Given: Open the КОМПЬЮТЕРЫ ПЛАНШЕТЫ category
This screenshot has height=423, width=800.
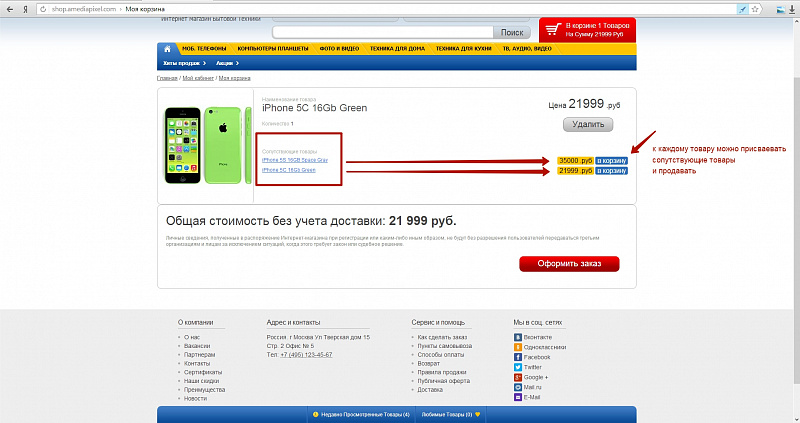Looking at the screenshot, I should click(273, 49).
